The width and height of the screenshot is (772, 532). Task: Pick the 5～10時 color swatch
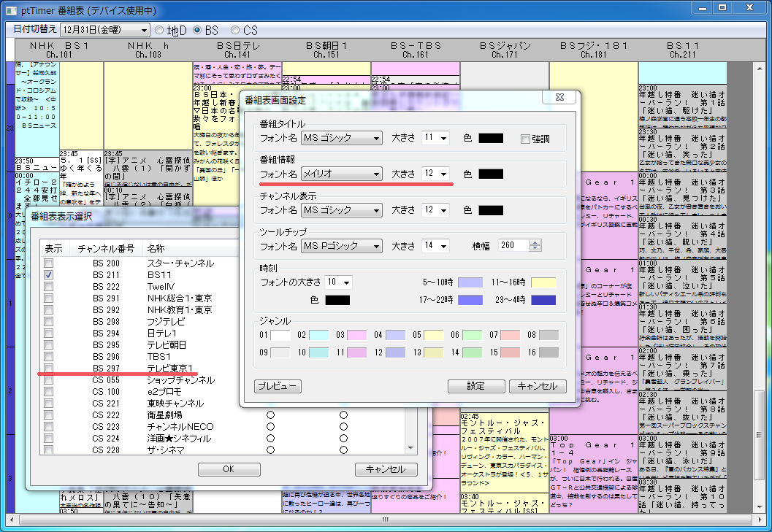(x=470, y=282)
